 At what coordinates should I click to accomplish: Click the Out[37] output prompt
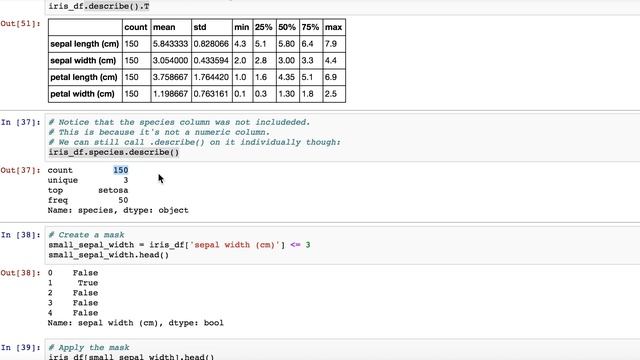[20, 170]
